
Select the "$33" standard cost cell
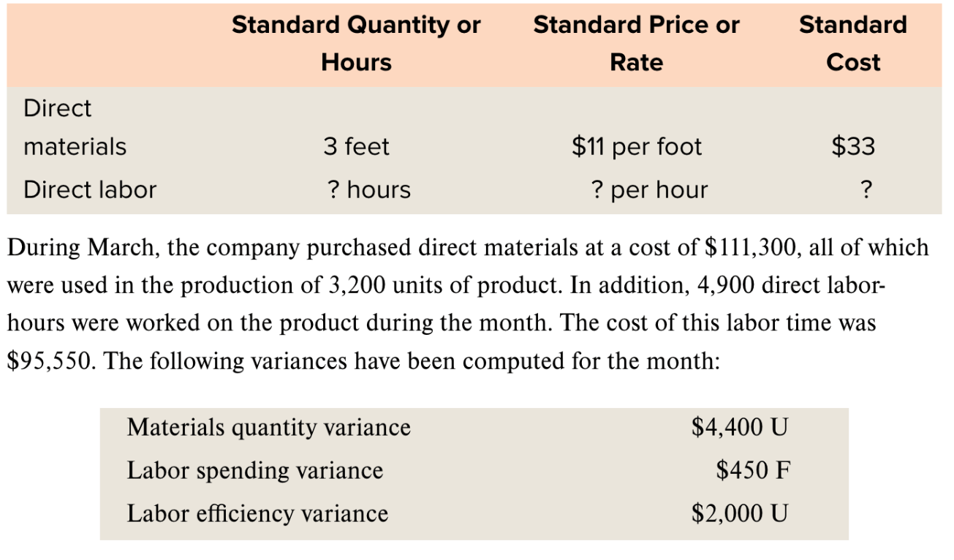(x=853, y=147)
